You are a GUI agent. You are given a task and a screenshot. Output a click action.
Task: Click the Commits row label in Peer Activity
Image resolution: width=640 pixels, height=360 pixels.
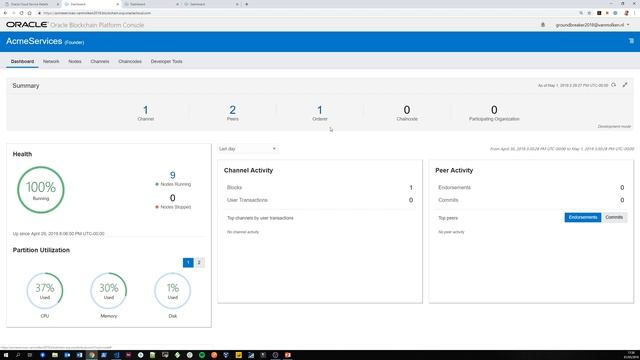click(448, 200)
